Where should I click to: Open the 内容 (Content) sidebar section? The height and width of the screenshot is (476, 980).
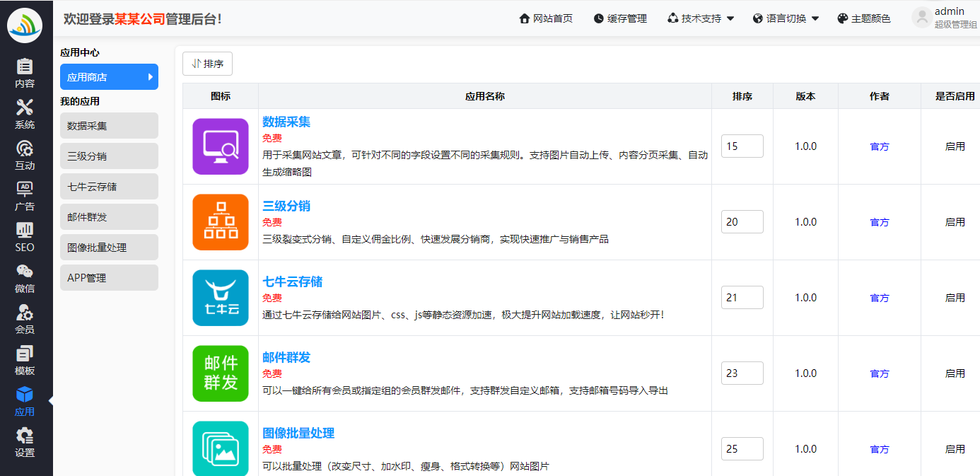[25, 74]
